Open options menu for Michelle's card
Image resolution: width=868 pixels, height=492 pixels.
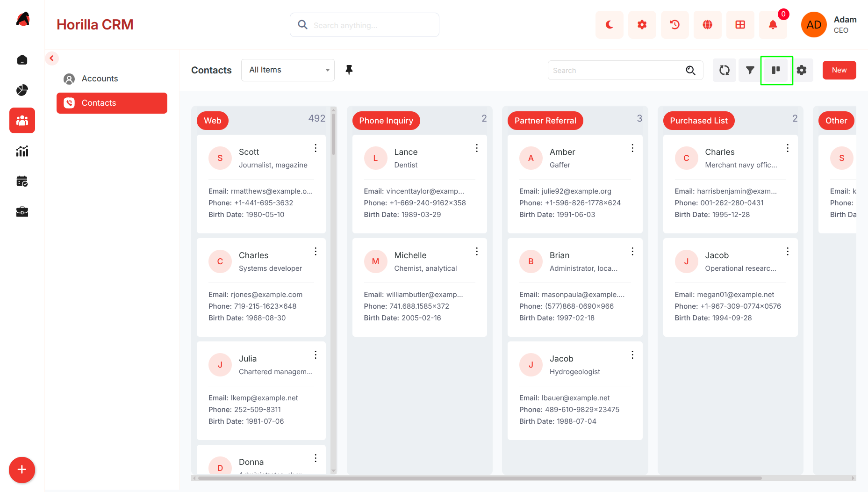click(x=477, y=251)
